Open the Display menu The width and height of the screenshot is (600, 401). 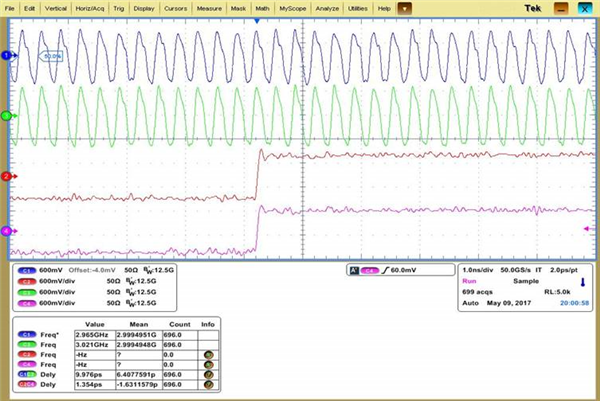coord(144,8)
